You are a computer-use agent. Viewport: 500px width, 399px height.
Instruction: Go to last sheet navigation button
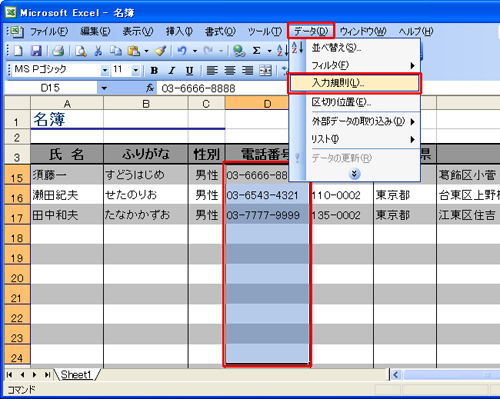coord(47,375)
